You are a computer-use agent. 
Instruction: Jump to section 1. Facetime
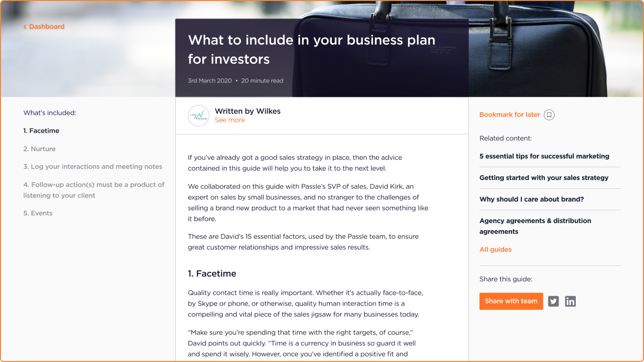pos(41,131)
